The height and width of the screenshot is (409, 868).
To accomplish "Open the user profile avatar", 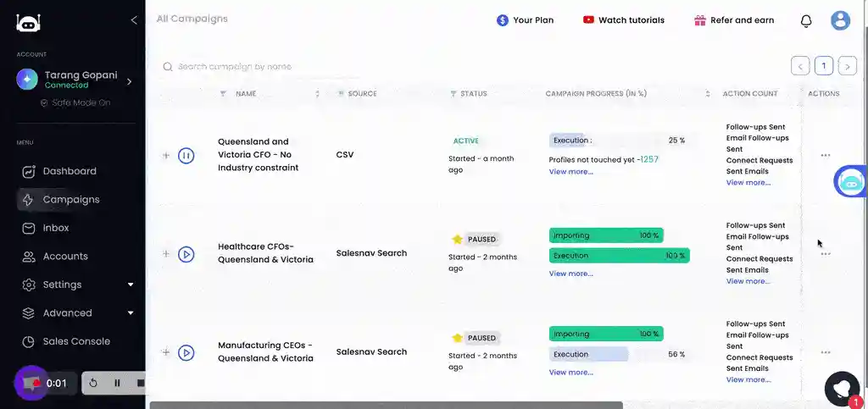I will 840,20.
